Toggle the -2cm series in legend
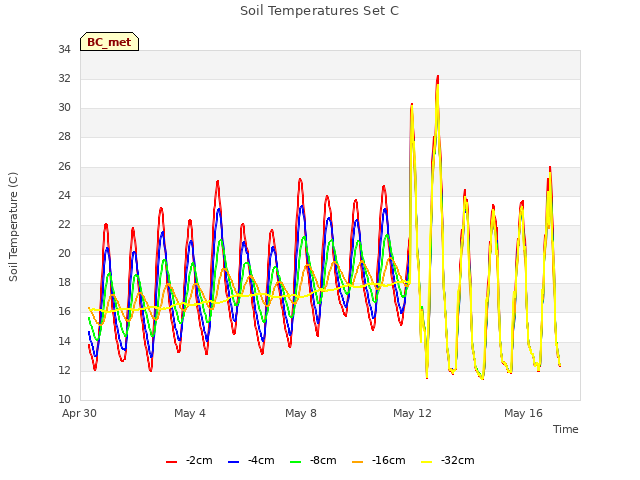This screenshot has width=640, height=480. pyautogui.click(x=189, y=461)
